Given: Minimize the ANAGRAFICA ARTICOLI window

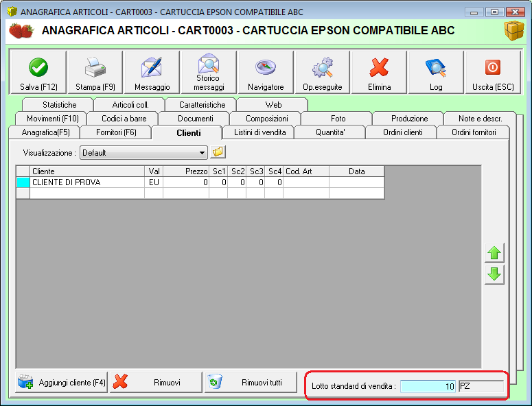Looking at the screenshot, I should coord(474,12).
